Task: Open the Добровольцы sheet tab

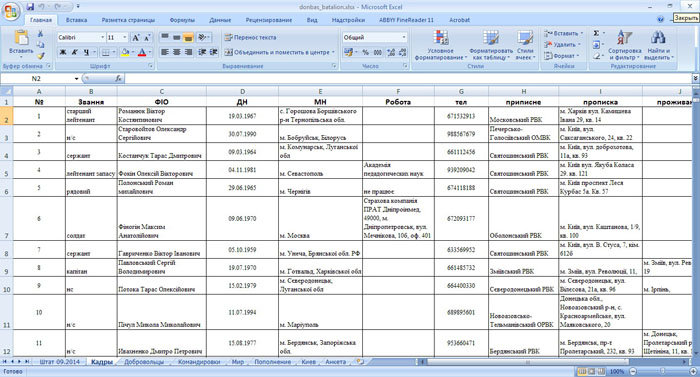Action: (144, 362)
